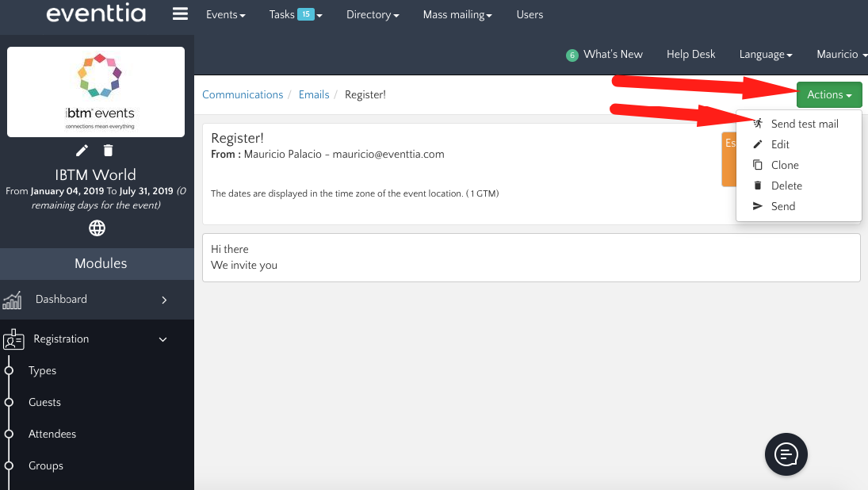Expand the Dashboard module chevron

click(x=164, y=300)
